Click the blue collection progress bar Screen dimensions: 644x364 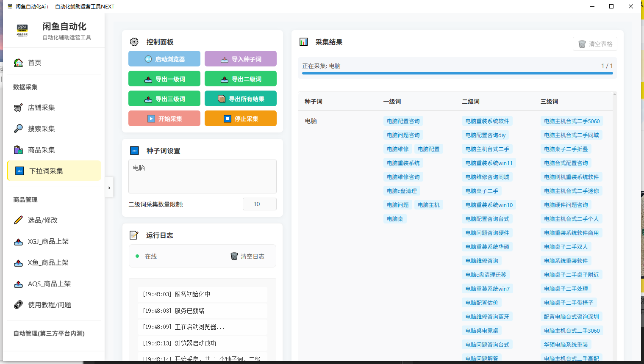pyautogui.click(x=457, y=73)
